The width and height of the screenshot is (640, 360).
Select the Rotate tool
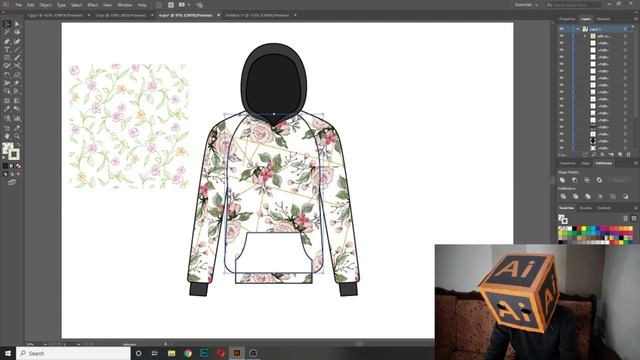pyautogui.click(x=7, y=75)
